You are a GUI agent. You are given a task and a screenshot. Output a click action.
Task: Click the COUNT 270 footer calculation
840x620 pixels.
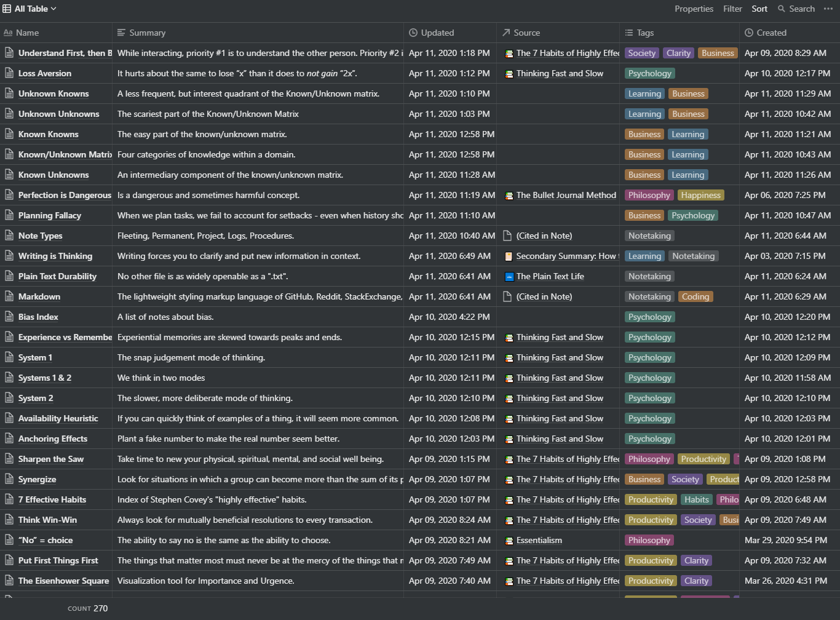pos(88,608)
